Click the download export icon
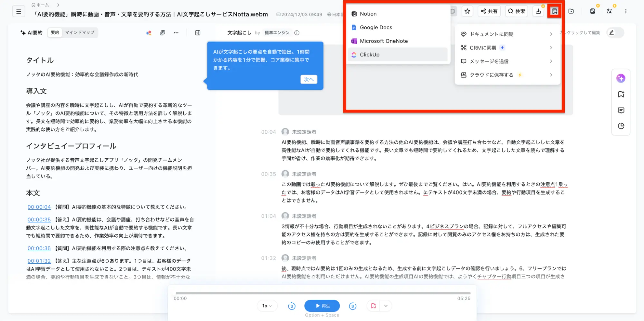This screenshot has height=321, width=644. click(538, 11)
